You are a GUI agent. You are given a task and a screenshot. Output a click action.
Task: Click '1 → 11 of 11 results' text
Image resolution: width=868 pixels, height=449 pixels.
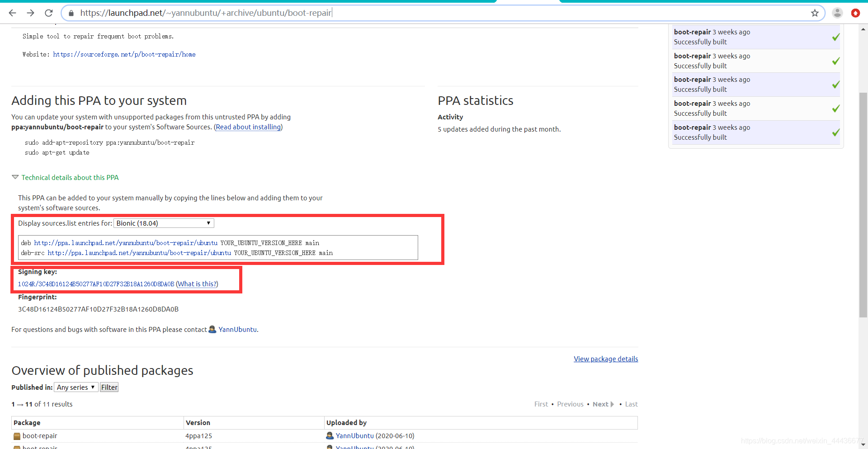pyautogui.click(x=42, y=404)
